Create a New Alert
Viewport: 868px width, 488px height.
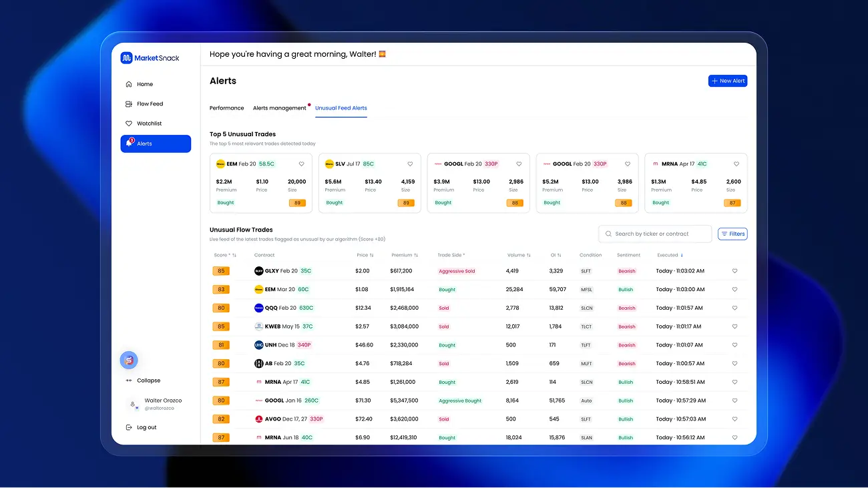[x=728, y=81]
